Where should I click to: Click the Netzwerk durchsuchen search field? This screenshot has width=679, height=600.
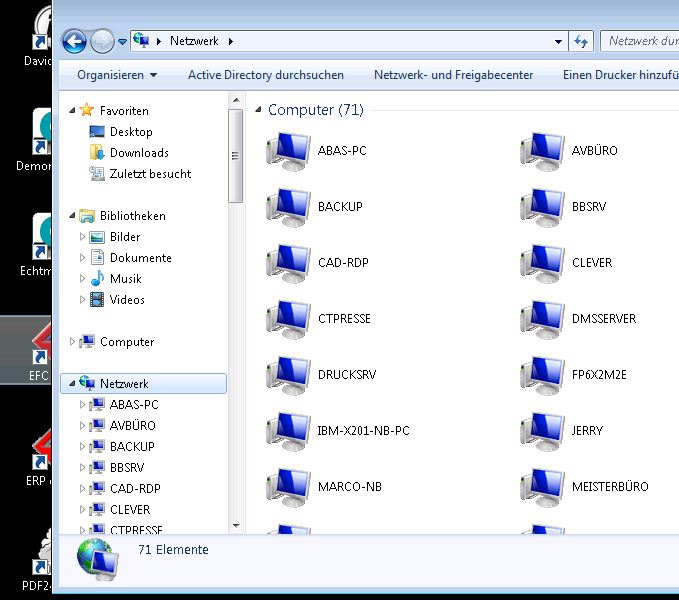coord(640,41)
